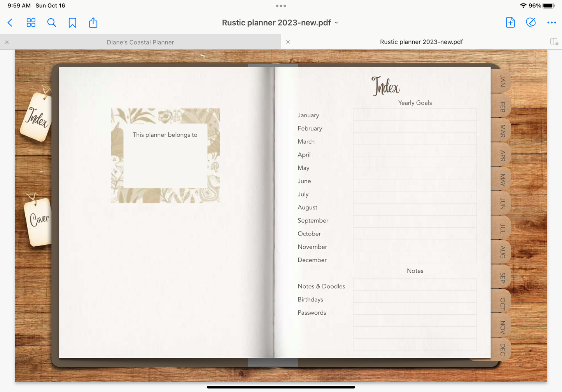Switch to Diane's Coastal Planner tab

click(x=140, y=42)
